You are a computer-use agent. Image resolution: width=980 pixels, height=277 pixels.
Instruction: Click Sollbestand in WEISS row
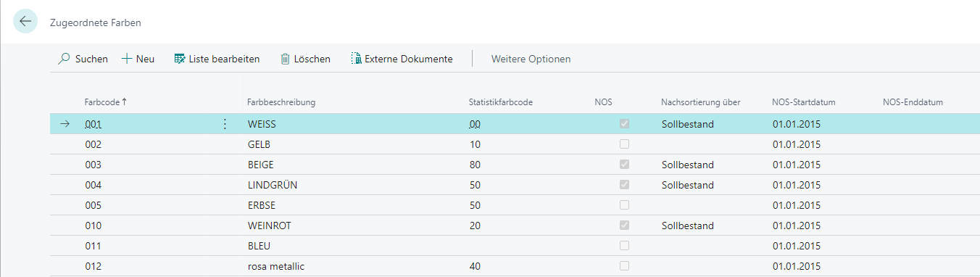688,124
